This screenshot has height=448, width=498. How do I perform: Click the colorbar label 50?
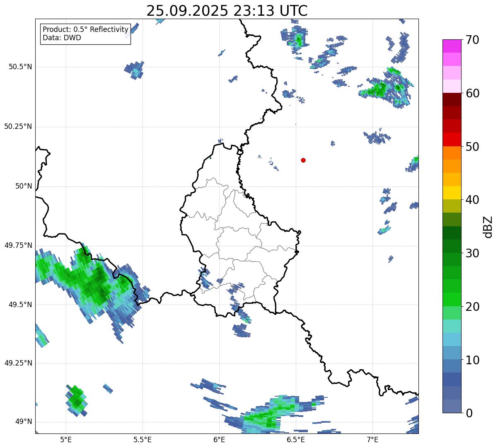pos(472,147)
